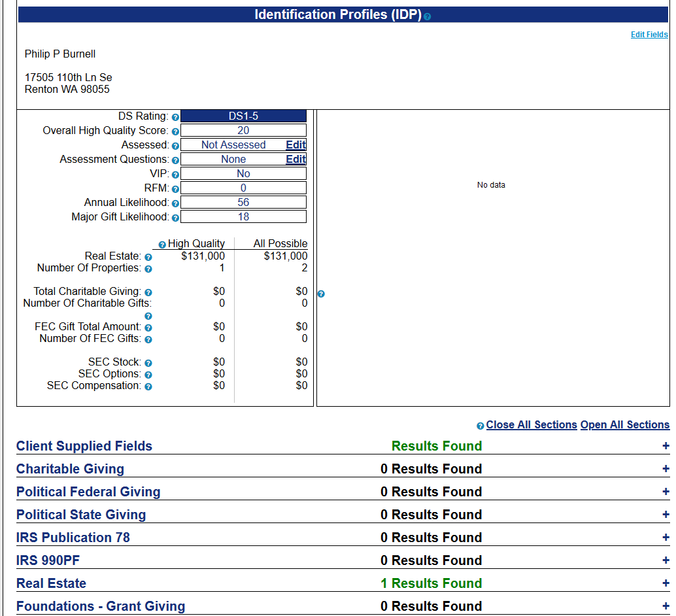Screen dimensions: 676x616
Task: Click the All Possible column header
Action: 280,243
